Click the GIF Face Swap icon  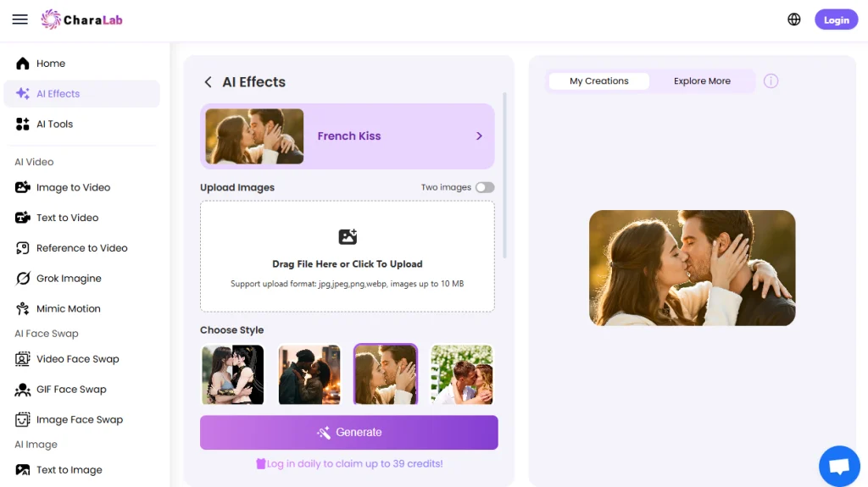point(23,390)
